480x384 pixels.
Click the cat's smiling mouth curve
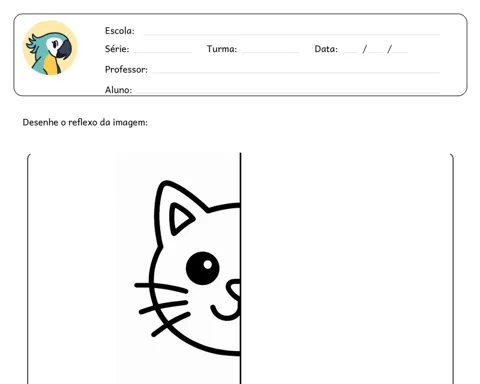(225, 313)
